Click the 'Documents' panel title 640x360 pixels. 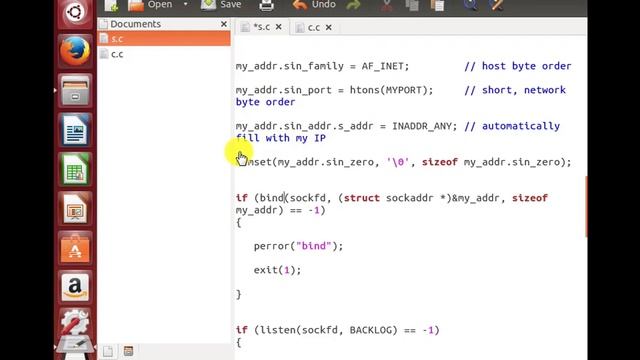[136, 24]
